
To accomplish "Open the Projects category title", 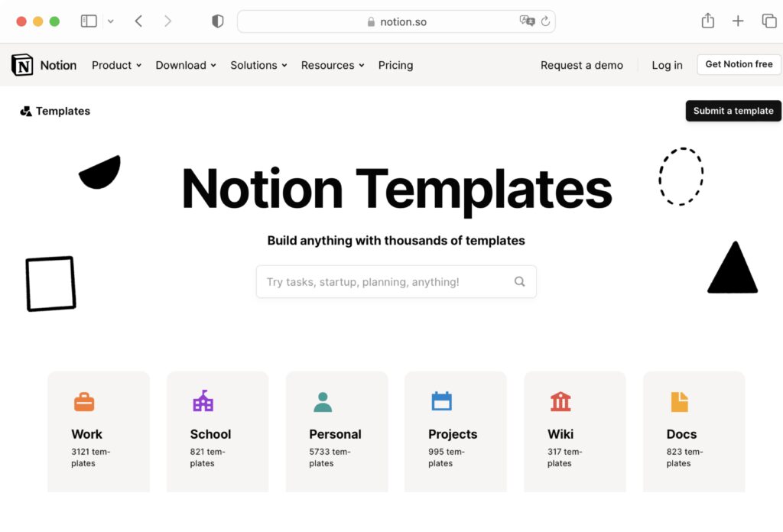I will click(x=453, y=435).
